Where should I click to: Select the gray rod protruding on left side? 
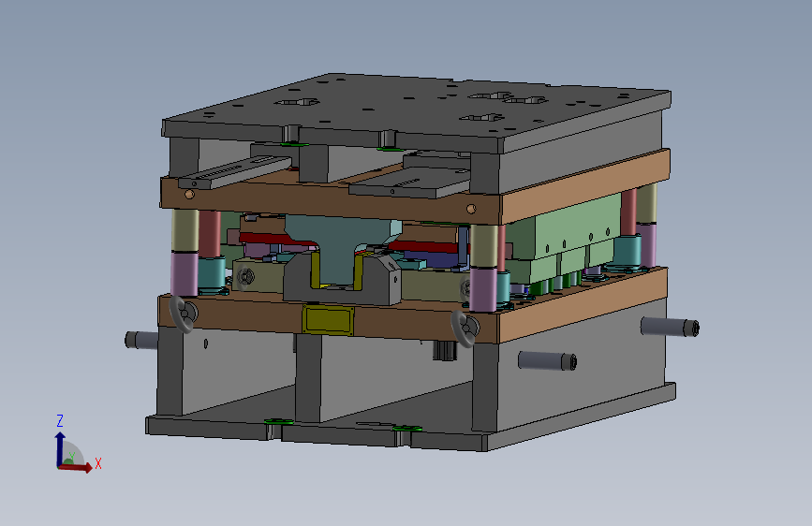(140, 340)
